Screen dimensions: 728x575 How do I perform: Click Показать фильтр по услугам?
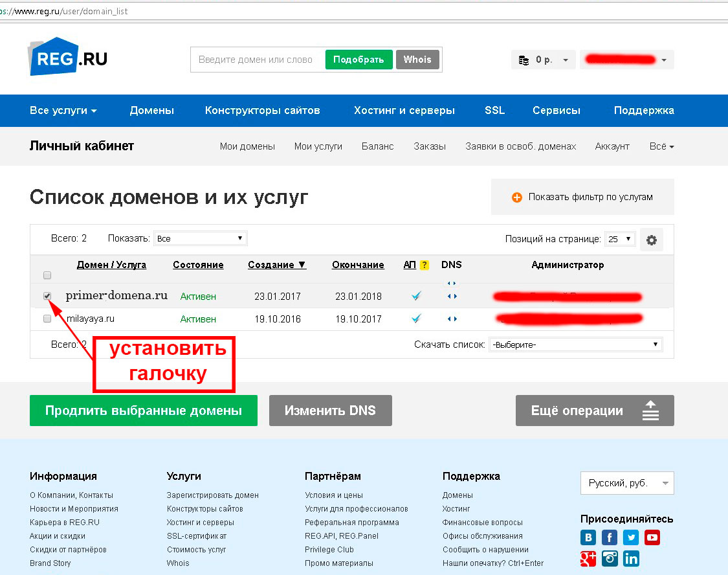point(582,197)
